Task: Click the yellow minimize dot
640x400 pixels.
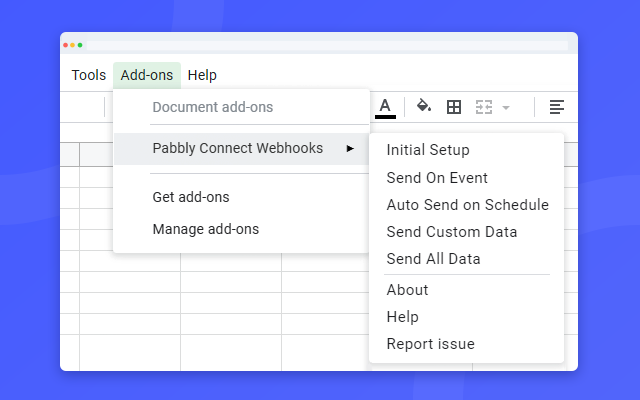Action: point(73,45)
